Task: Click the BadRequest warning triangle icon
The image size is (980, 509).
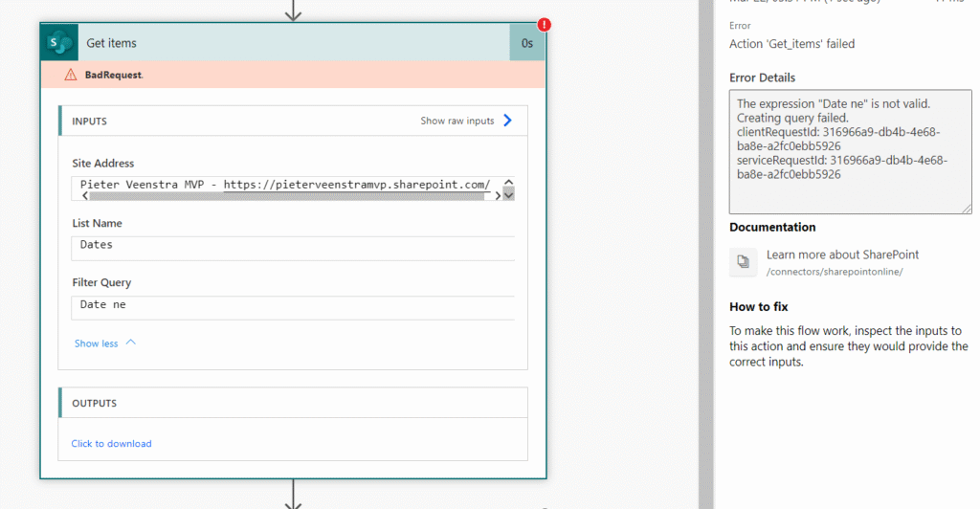Action: [71, 75]
